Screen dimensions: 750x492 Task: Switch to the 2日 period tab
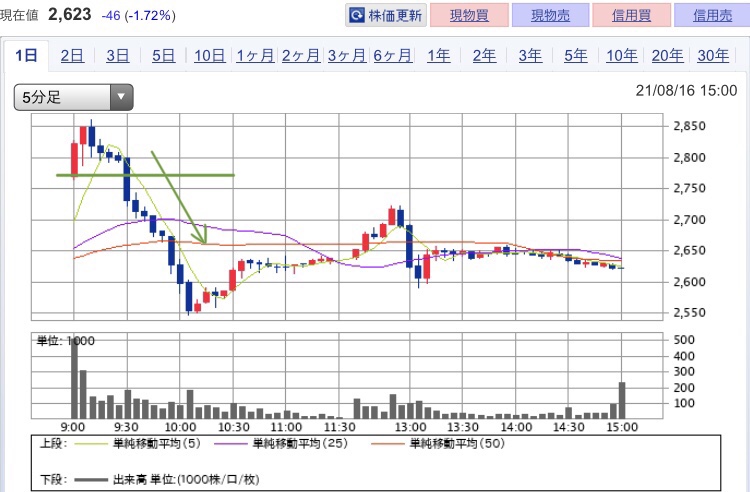click(x=72, y=56)
